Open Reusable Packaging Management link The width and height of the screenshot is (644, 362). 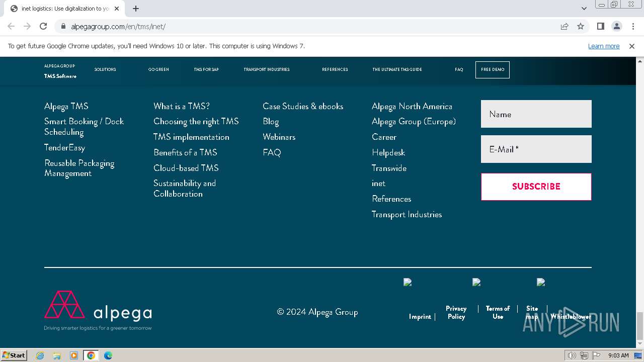click(x=79, y=168)
